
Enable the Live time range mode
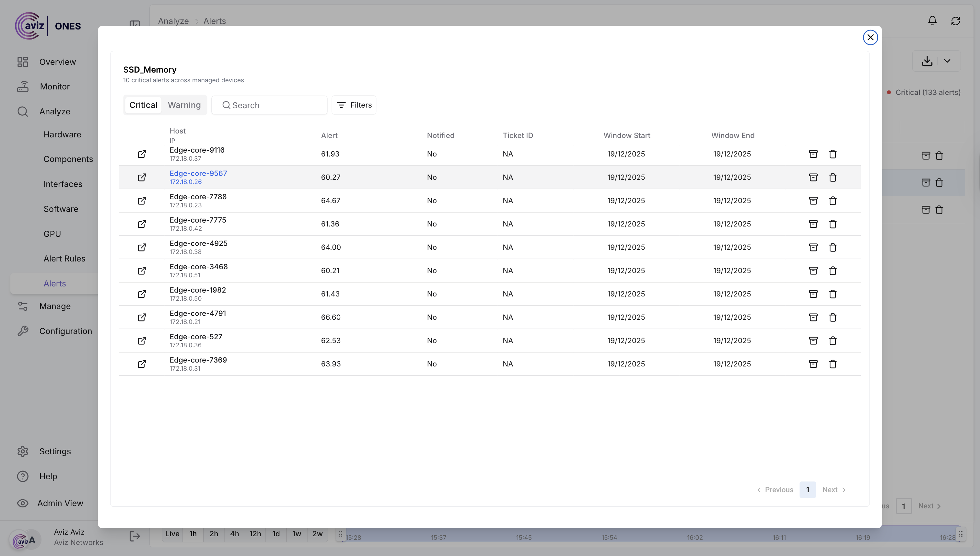click(172, 534)
